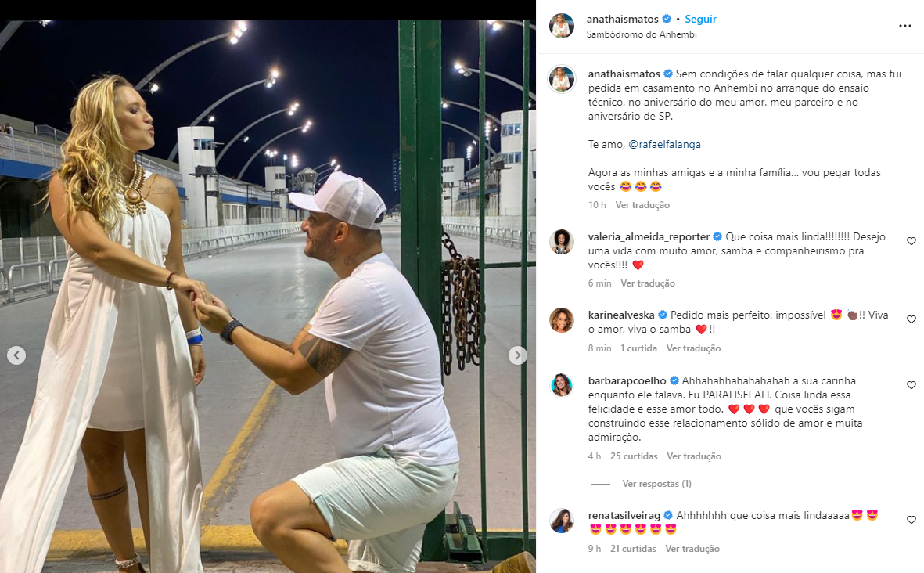Go back using the left carousel arrow
Image resolution: width=924 pixels, height=573 pixels.
(x=16, y=355)
